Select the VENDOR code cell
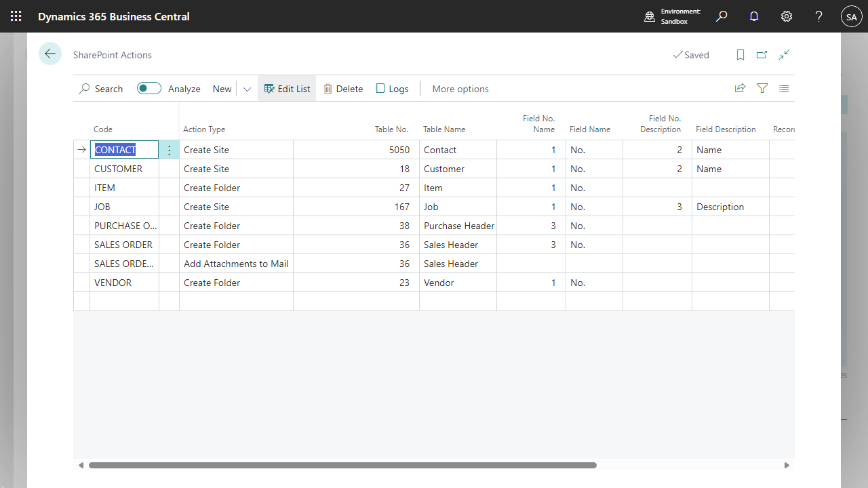The height and width of the screenshot is (488, 868). (x=124, y=283)
